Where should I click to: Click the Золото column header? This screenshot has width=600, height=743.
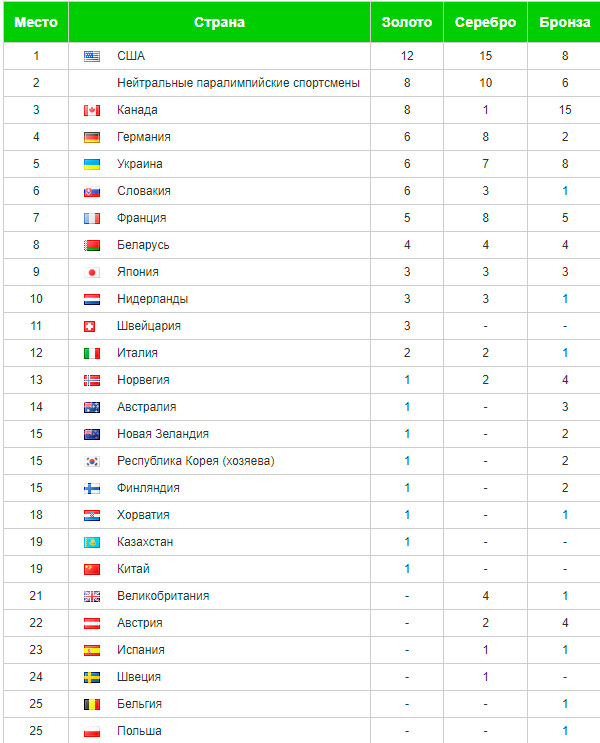(x=407, y=22)
